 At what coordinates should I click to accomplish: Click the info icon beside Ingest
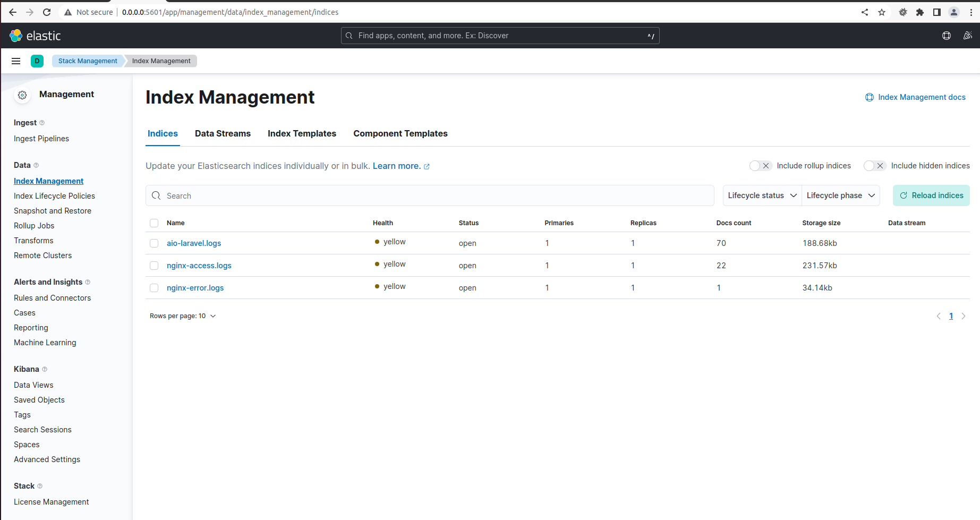coord(42,123)
